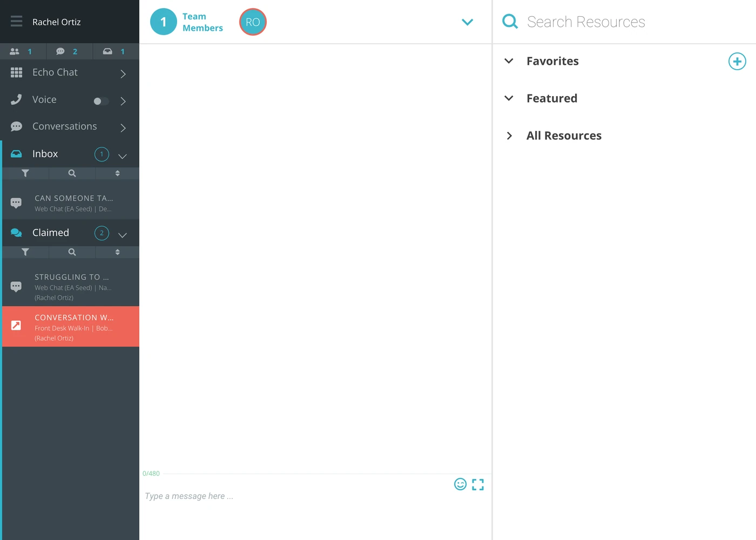
Task: Expand message box with fullscreen icon
Action: click(478, 484)
